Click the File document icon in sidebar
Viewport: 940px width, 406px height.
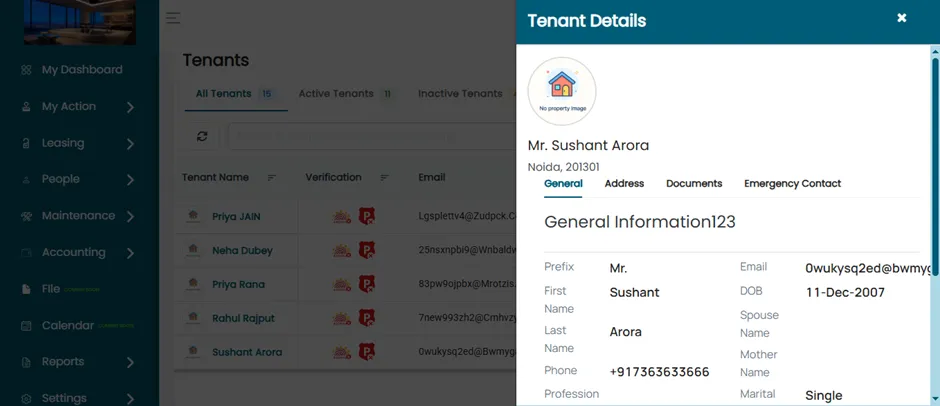tap(26, 290)
